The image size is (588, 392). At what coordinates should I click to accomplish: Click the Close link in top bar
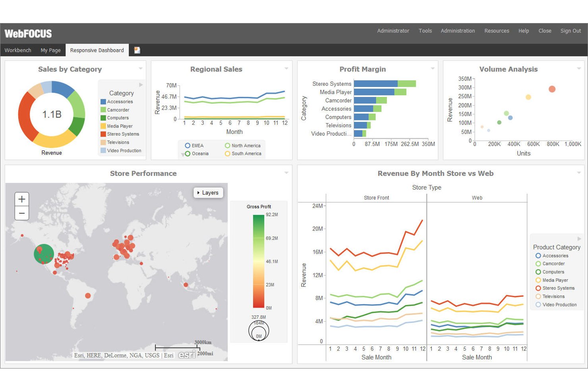click(545, 31)
